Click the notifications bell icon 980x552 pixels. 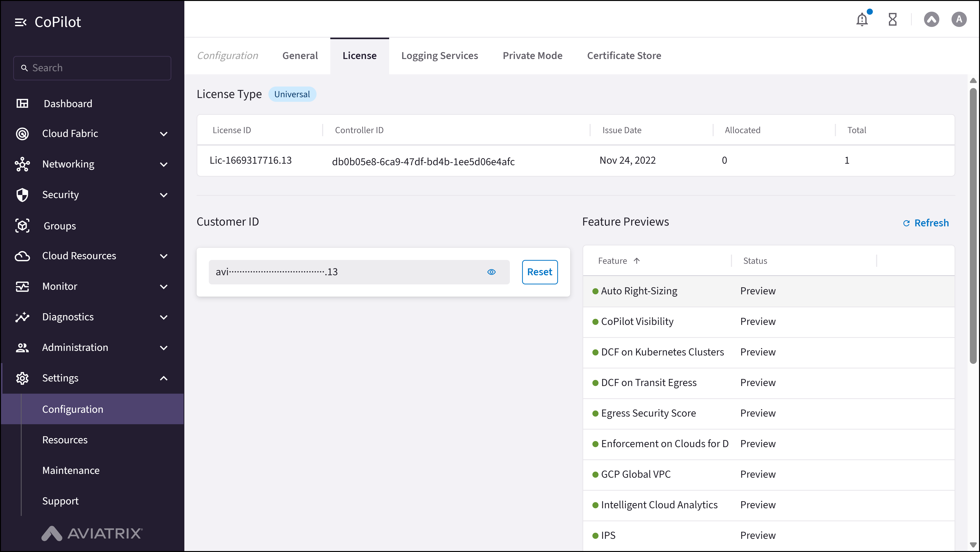pos(862,19)
